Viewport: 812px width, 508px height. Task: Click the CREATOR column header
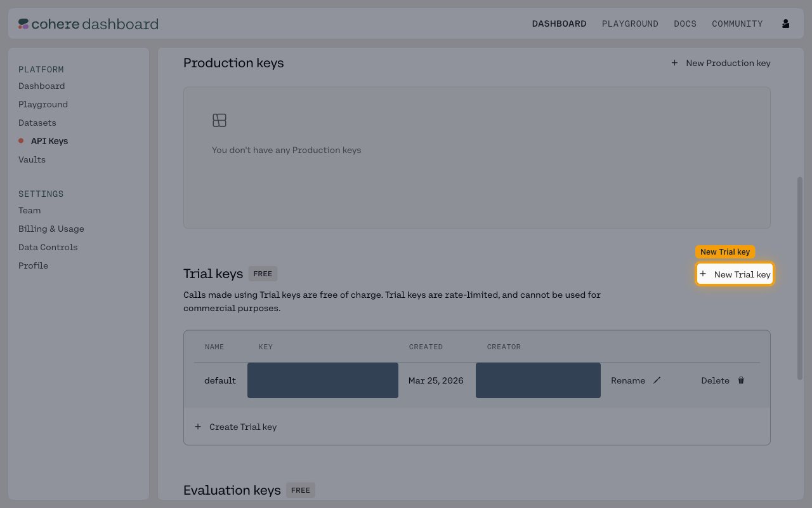(504, 347)
